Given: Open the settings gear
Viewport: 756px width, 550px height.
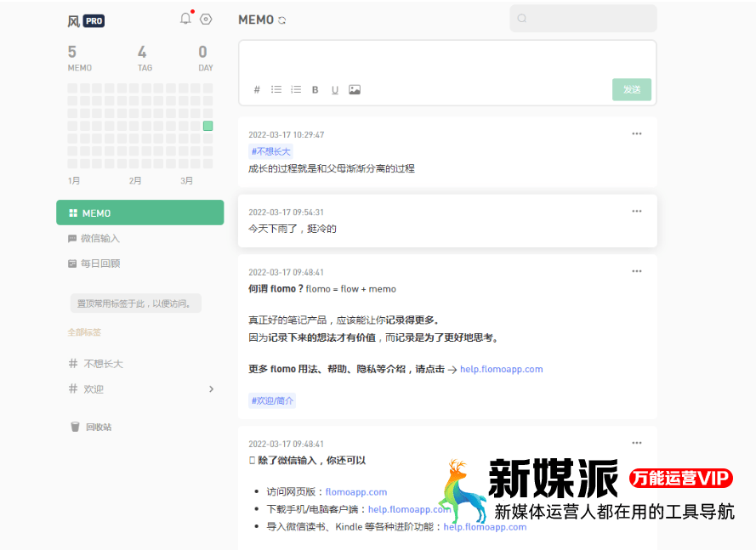Looking at the screenshot, I should 205,19.
